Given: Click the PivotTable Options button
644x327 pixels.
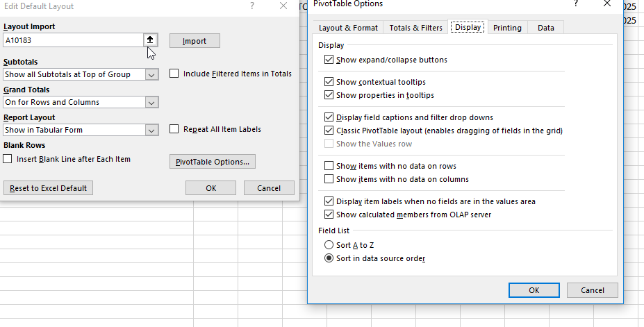Looking at the screenshot, I should [x=213, y=162].
